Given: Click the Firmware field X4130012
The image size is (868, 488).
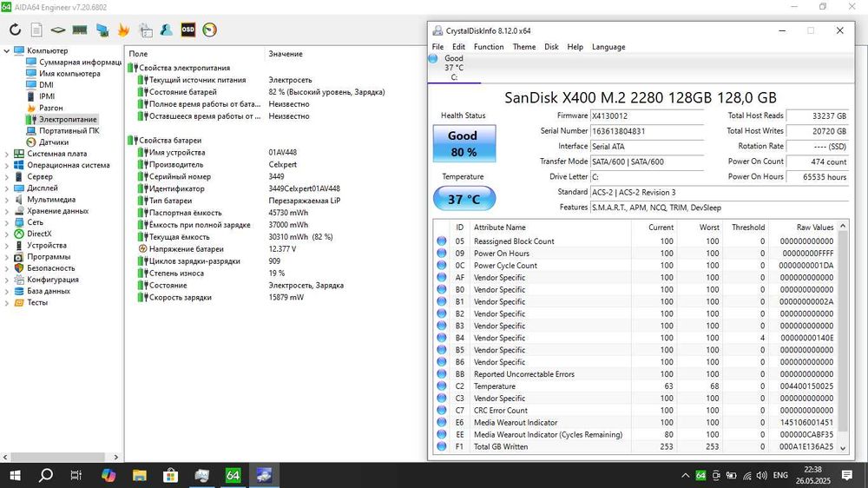Looking at the screenshot, I should [647, 115].
